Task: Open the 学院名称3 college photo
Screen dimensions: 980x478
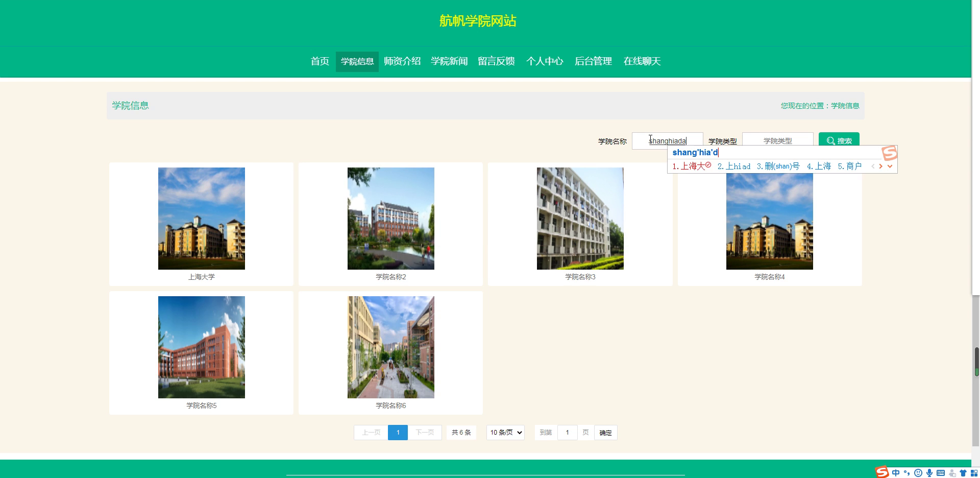Action: coord(580,219)
